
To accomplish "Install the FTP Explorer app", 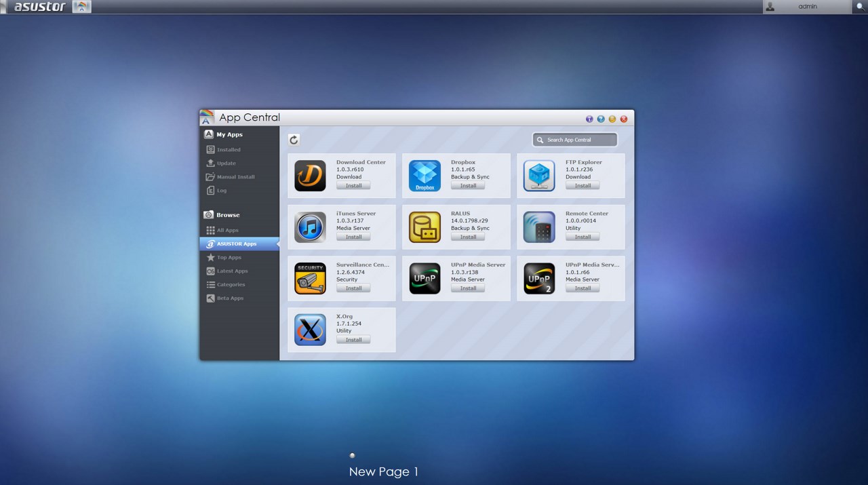I will pos(583,186).
